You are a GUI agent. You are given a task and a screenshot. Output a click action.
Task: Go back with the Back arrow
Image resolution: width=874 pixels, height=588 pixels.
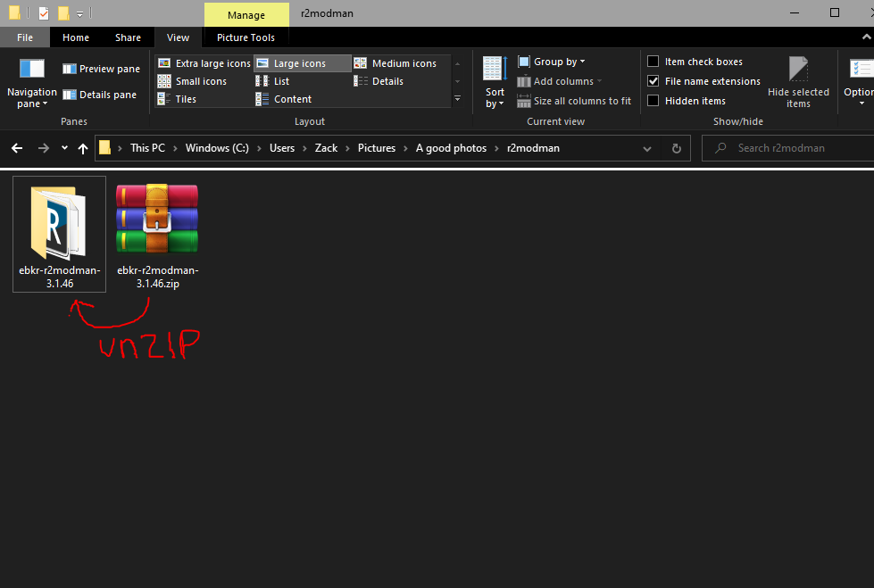17,148
